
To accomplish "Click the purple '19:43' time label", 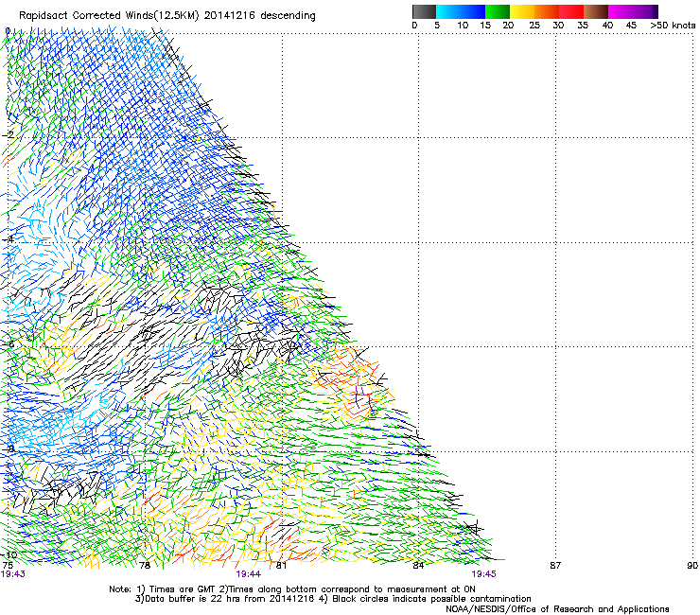I will click(13, 574).
